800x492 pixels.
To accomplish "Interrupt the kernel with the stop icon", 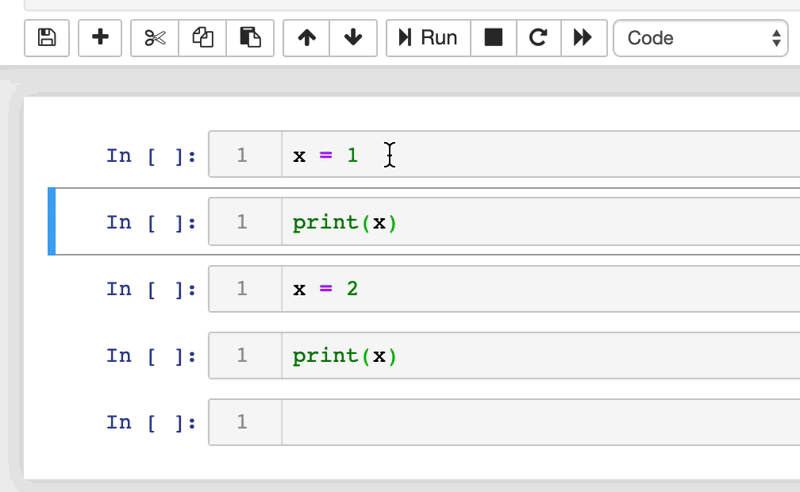I will [493, 38].
